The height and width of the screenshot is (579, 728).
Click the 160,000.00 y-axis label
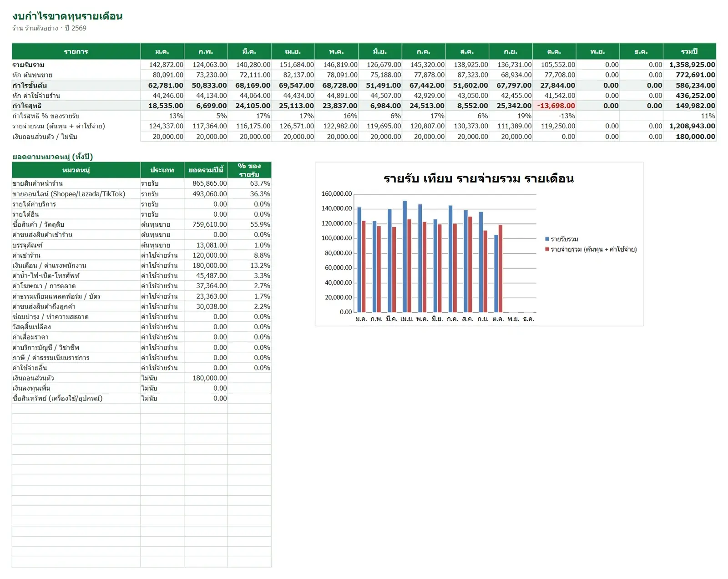coord(337,194)
